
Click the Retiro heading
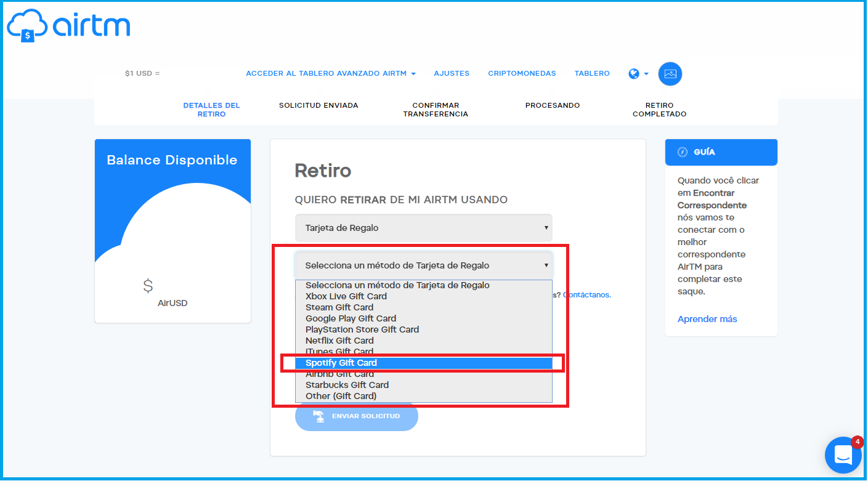click(x=323, y=171)
